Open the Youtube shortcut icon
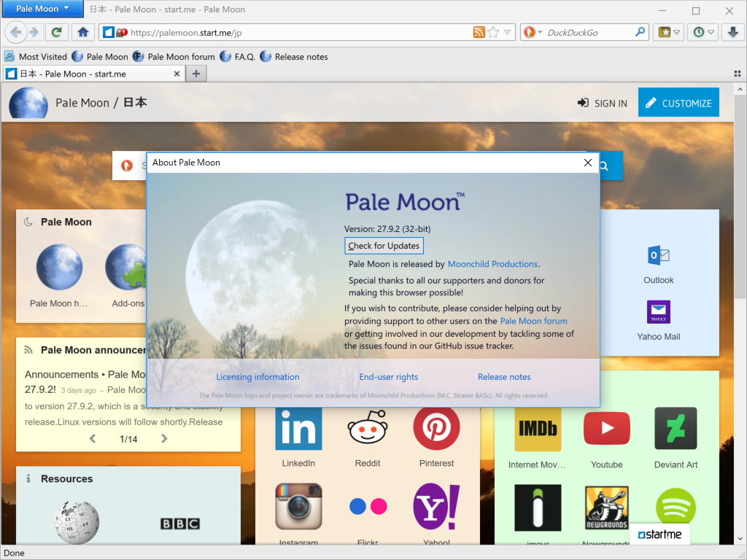747x560 pixels. point(606,429)
